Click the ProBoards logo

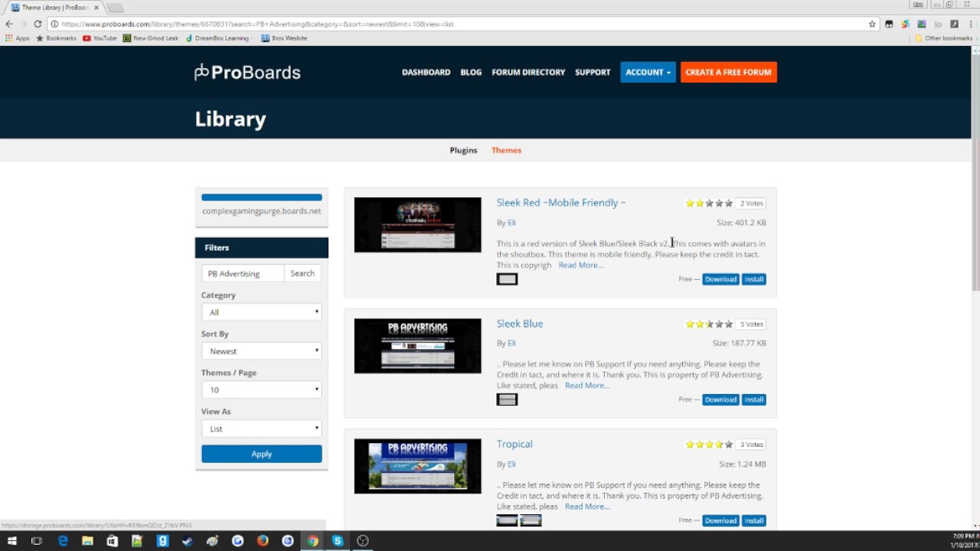coord(247,73)
